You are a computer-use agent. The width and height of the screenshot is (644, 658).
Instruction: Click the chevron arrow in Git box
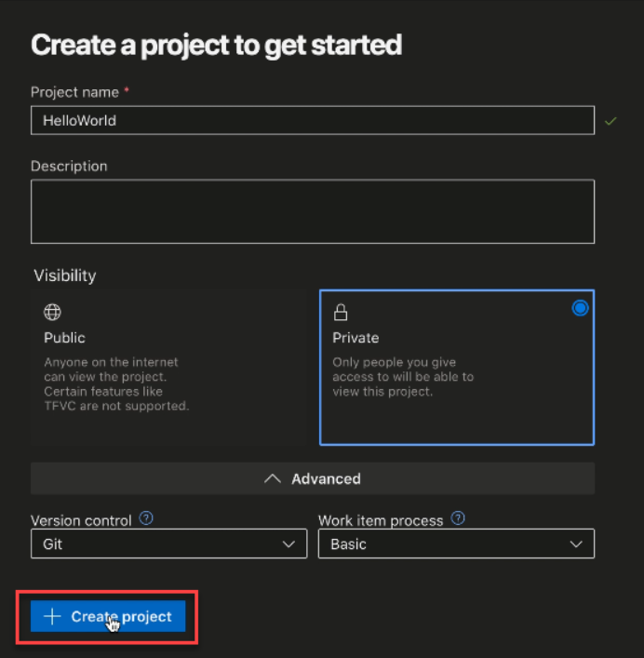click(x=288, y=544)
